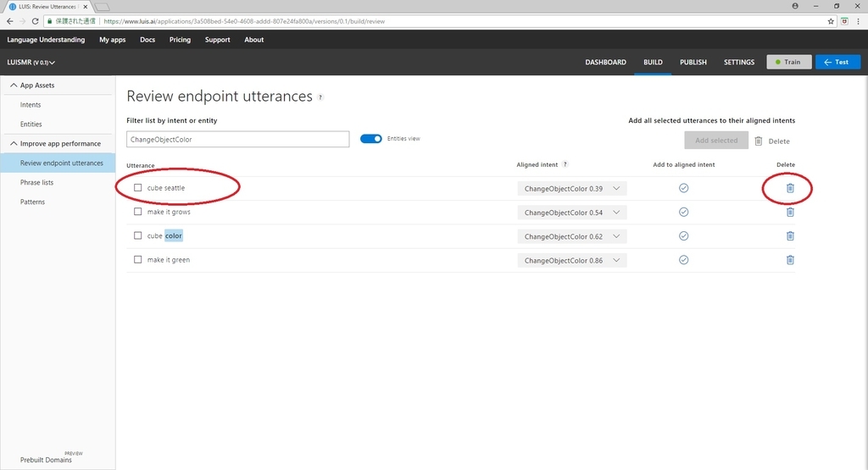Click the browser address bar URL
This screenshot has height=470, width=868.
[x=244, y=21]
